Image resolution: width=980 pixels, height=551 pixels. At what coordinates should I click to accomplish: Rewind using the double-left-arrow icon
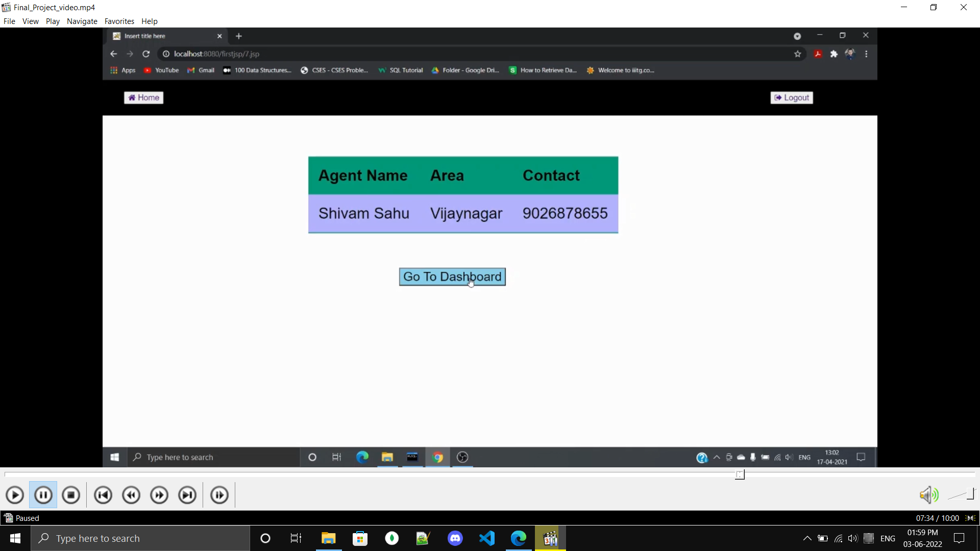(131, 495)
